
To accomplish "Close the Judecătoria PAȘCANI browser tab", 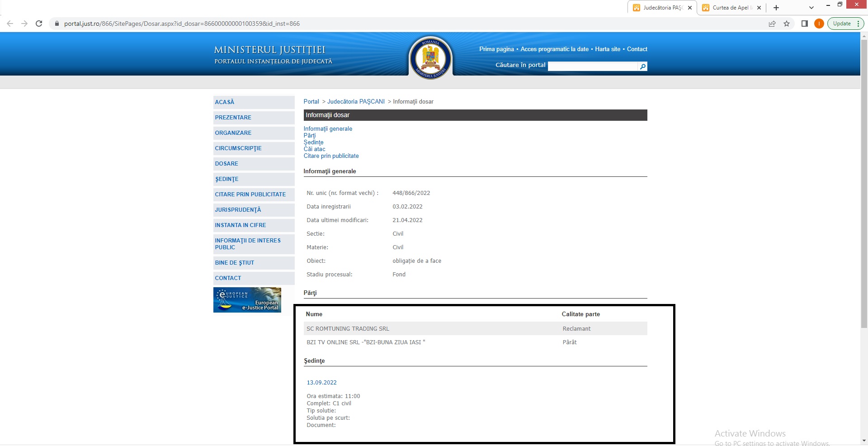I will point(690,8).
